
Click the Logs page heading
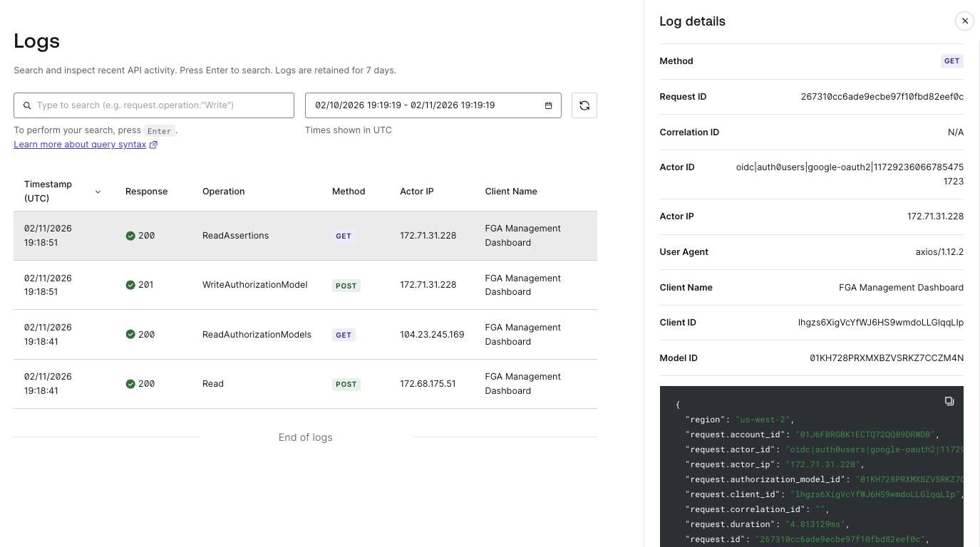click(37, 41)
